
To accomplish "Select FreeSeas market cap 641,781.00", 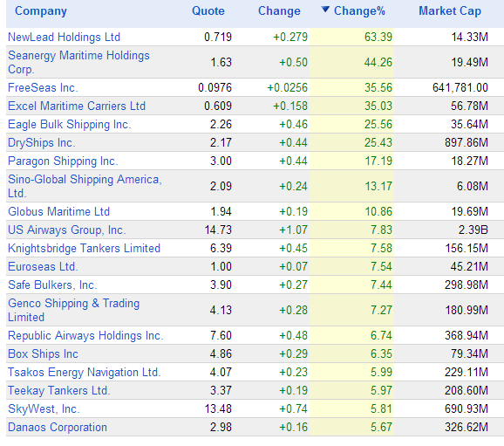I will coord(460,87).
